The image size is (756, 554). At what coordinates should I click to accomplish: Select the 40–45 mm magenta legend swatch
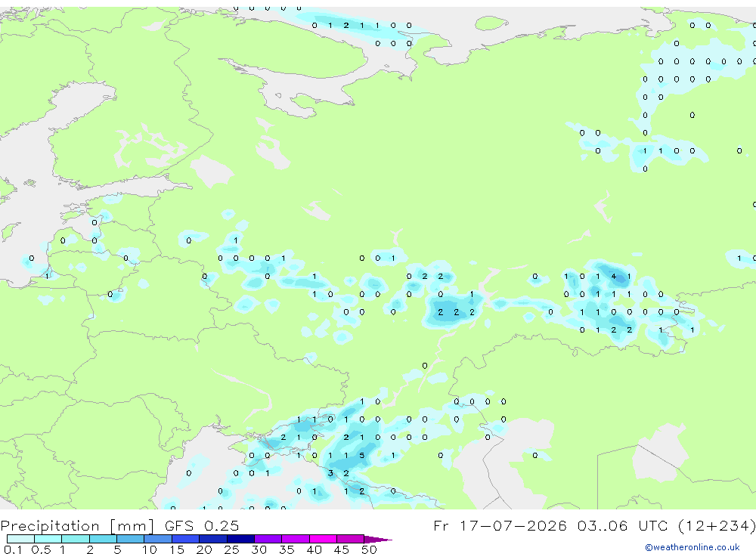point(323,539)
